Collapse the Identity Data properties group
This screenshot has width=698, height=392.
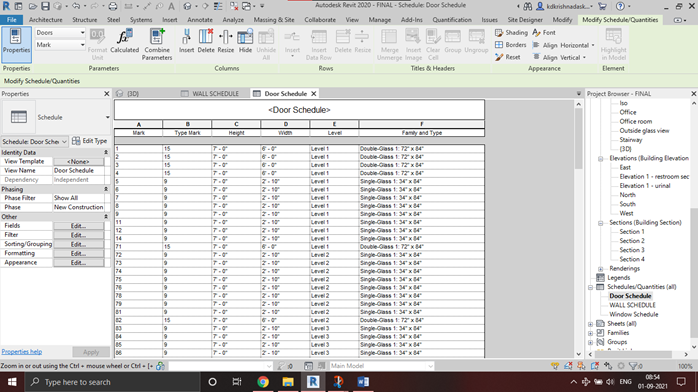pos(106,152)
